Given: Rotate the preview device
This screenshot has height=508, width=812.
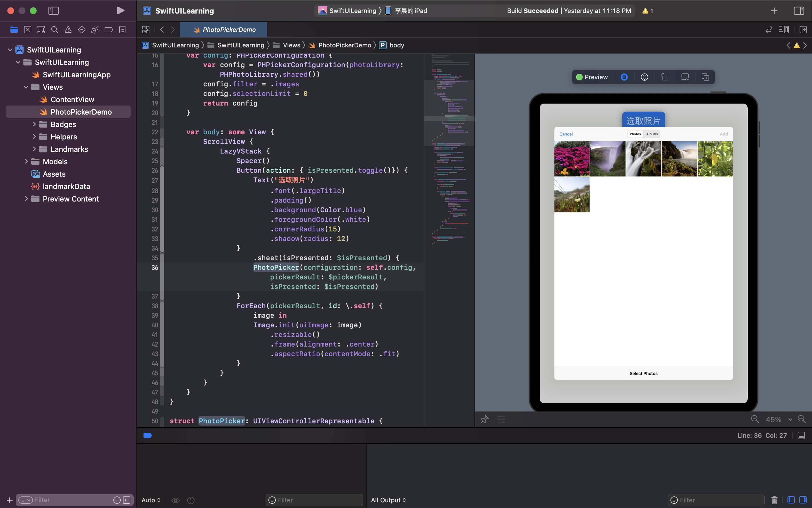Looking at the screenshot, I should pyautogui.click(x=664, y=77).
